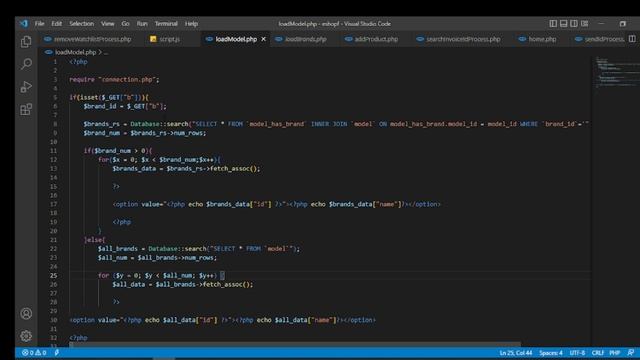Image resolution: width=640 pixels, height=360 pixels.
Task: Open the File menu
Action: click(x=40, y=24)
